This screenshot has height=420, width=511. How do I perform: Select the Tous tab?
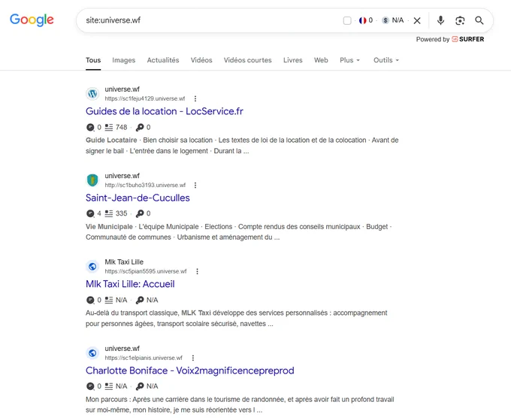click(93, 60)
